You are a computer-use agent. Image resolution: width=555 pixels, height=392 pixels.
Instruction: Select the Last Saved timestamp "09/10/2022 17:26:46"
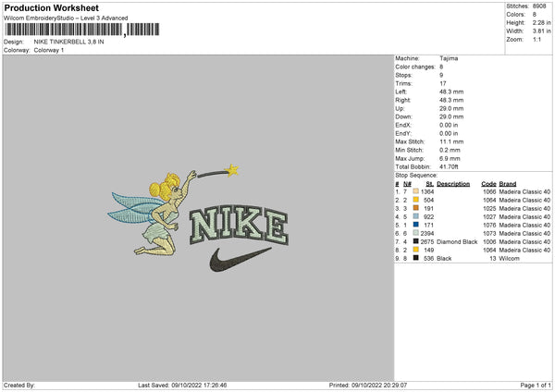(x=199, y=385)
